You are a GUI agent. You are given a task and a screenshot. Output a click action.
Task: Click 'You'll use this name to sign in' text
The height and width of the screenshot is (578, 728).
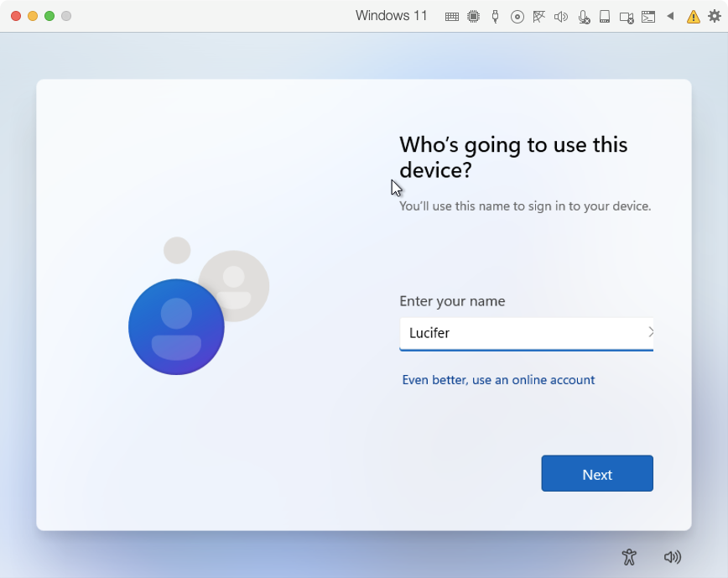pyautogui.click(x=525, y=206)
